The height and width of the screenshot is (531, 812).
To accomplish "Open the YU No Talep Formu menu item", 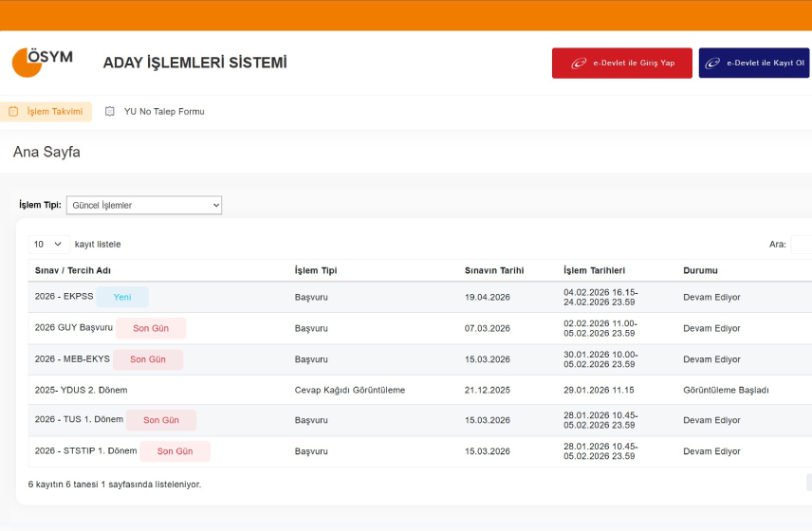I will click(163, 112).
